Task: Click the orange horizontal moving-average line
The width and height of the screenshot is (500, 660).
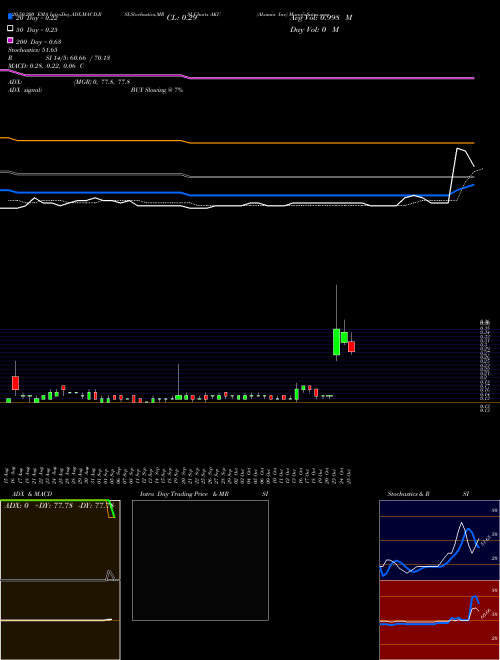Action: click(x=237, y=141)
